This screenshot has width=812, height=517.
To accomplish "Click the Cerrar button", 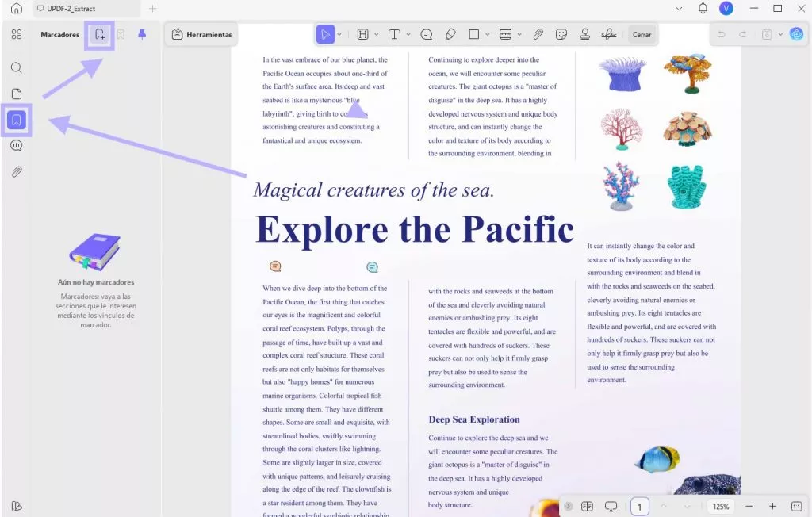I will click(x=642, y=35).
